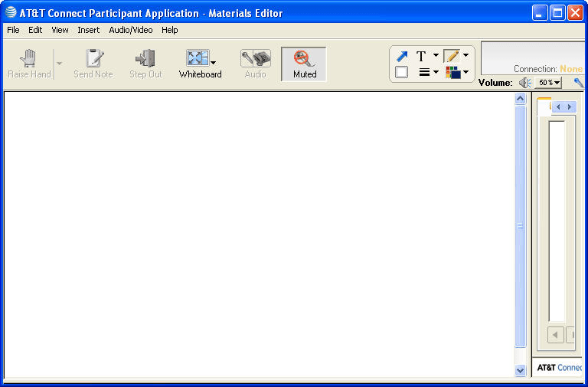The image size is (588, 387).
Task: Click the Whiteboard toolbar icon
Action: (x=197, y=58)
